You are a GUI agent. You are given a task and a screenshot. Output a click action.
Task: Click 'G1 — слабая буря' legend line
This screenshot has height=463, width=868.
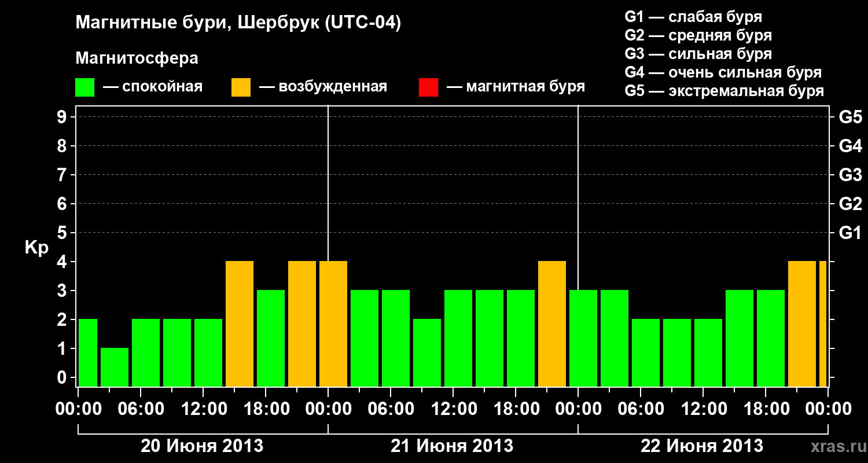click(693, 17)
